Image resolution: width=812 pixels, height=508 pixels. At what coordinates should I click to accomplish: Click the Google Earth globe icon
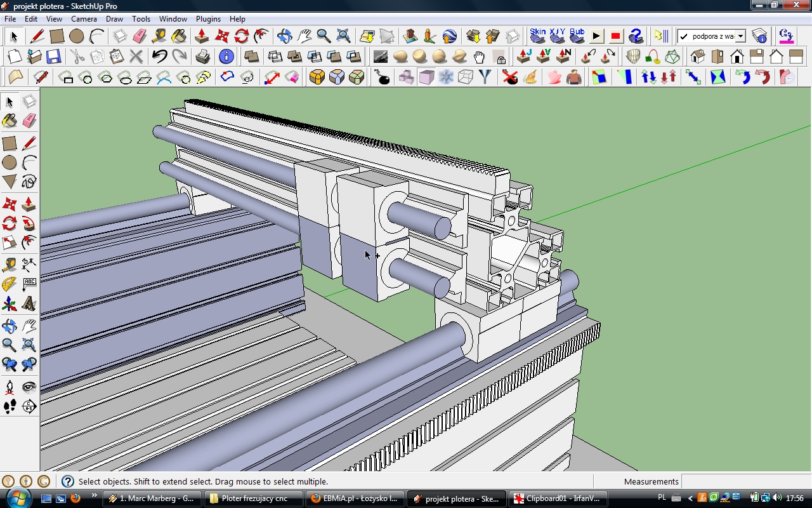click(450, 36)
